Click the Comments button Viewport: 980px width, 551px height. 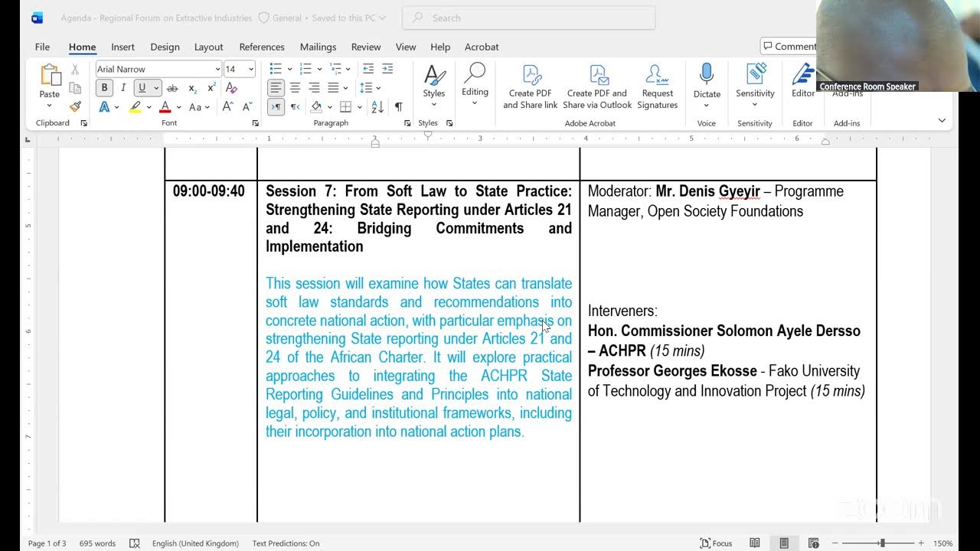coord(790,46)
